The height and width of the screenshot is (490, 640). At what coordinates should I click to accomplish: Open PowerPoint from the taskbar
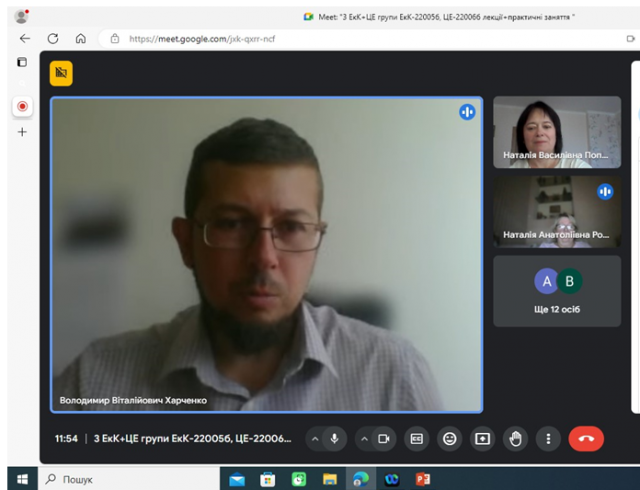[423, 479]
